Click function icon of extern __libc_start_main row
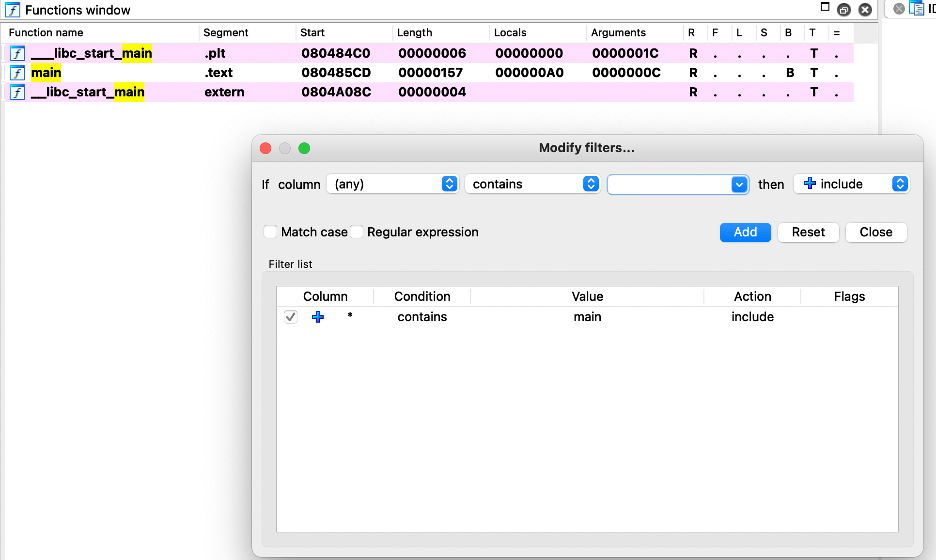The width and height of the screenshot is (936, 560). point(17,92)
